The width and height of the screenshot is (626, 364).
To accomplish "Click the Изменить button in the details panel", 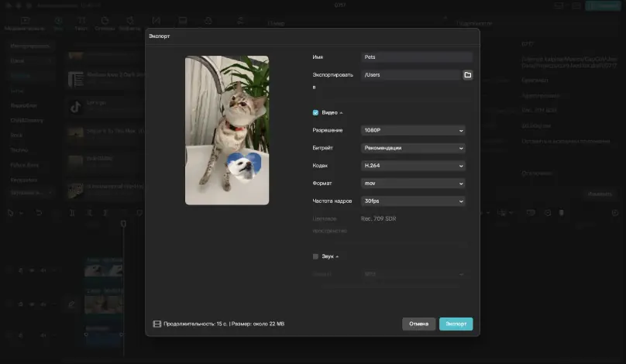I will coord(600,194).
